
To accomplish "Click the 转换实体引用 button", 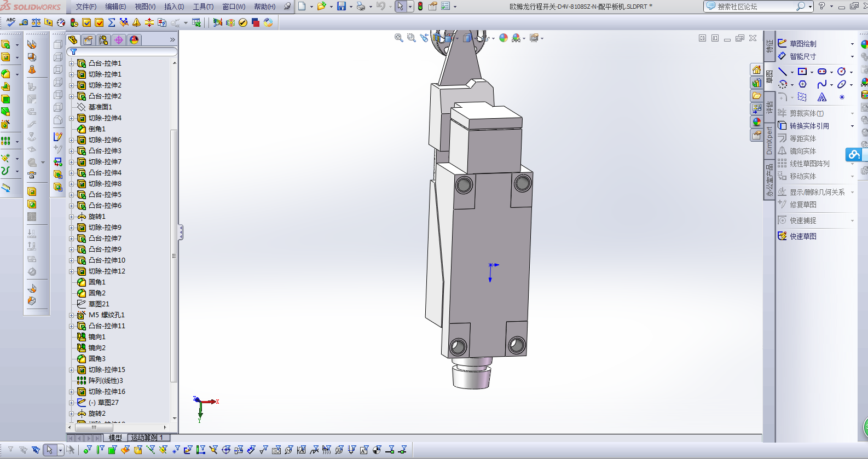I will click(x=803, y=126).
